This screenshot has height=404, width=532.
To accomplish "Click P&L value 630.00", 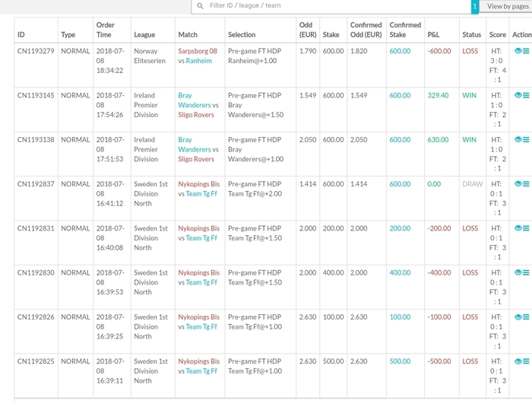I will pyautogui.click(x=438, y=140).
